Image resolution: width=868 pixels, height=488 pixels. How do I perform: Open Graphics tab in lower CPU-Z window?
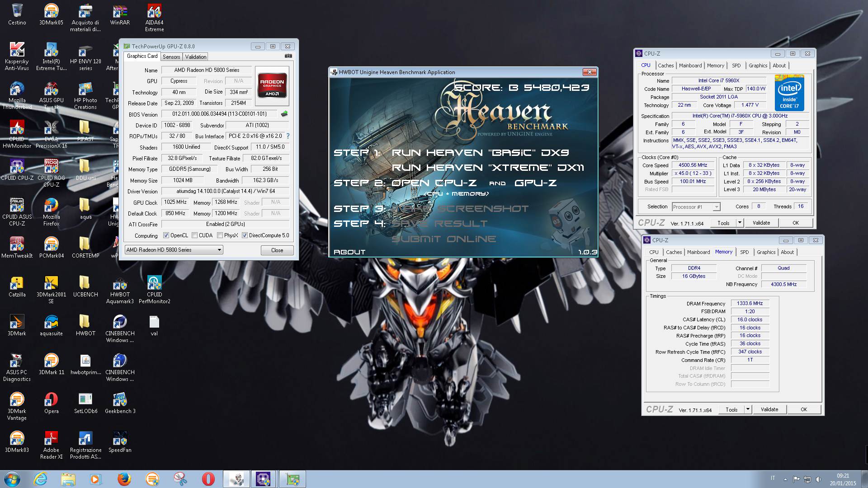766,252
